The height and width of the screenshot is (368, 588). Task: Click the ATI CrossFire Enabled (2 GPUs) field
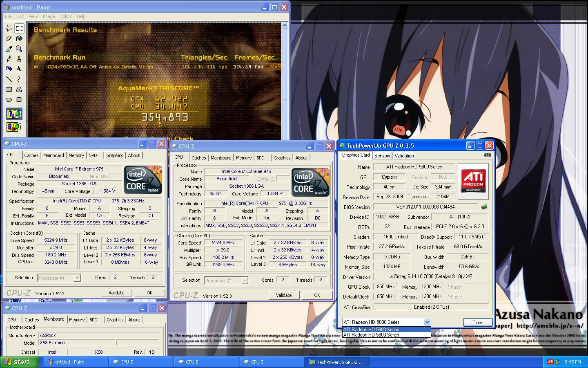pyautogui.click(x=431, y=307)
